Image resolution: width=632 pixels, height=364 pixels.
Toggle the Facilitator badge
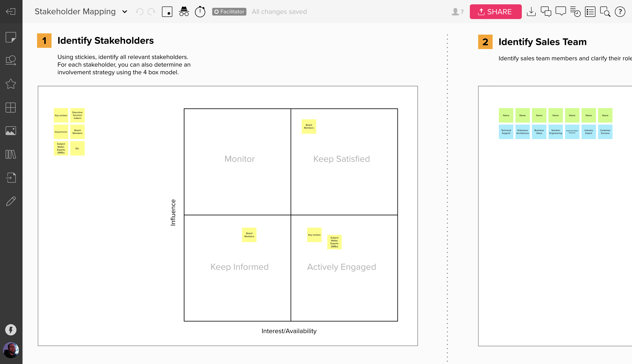coord(229,12)
